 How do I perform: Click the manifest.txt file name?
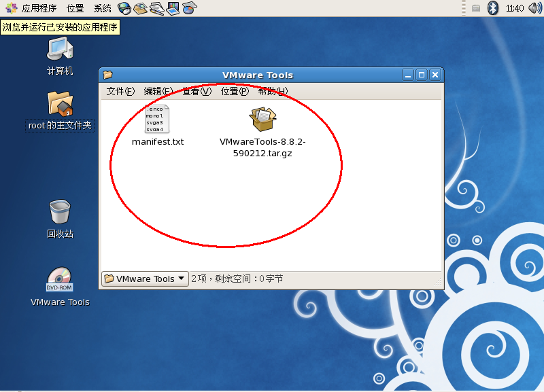pos(158,142)
